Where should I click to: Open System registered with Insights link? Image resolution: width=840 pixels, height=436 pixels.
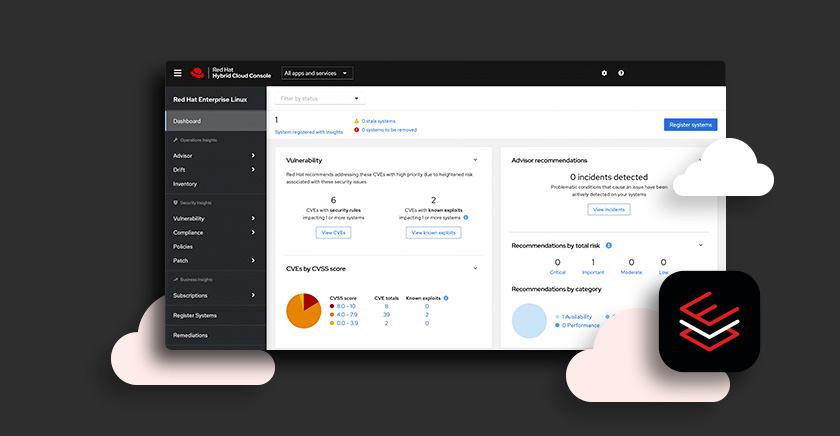coord(309,132)
